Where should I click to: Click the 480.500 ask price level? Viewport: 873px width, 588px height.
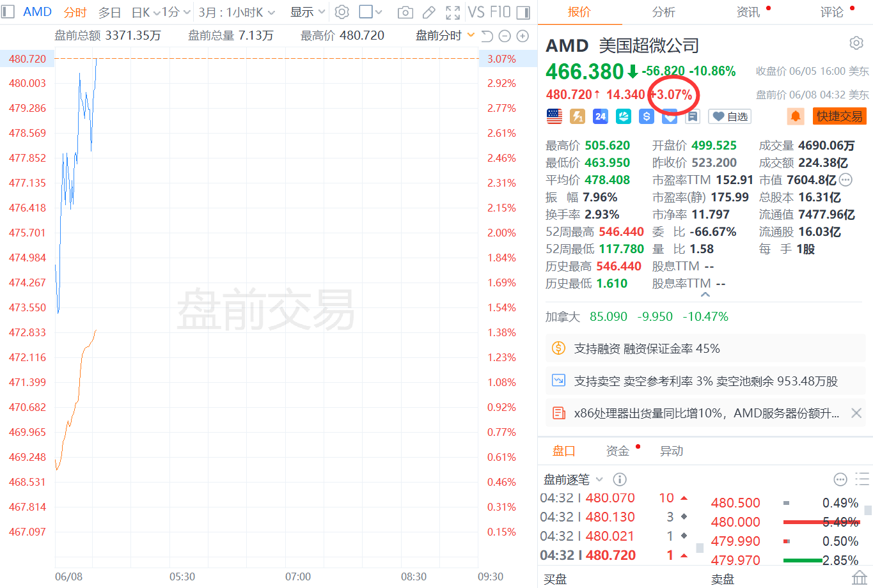tap(735, 503)
